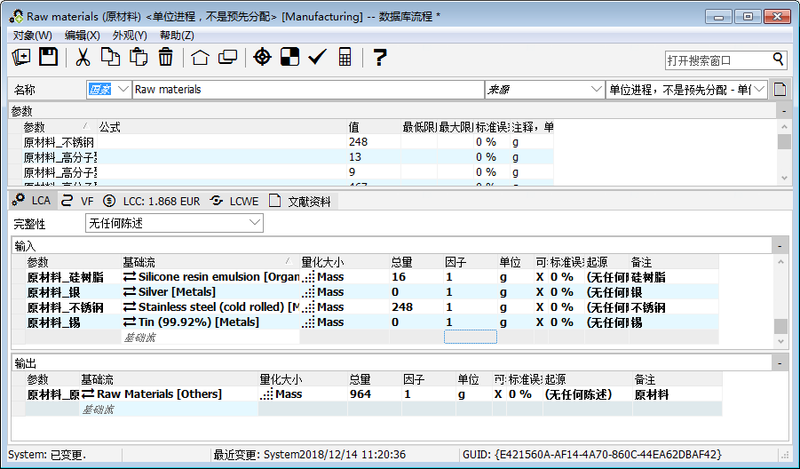Image resolution: width=800 pixels, height=469 pixels.
Task: Click the checkmark icon in toolbar
Action: point(317,57)
